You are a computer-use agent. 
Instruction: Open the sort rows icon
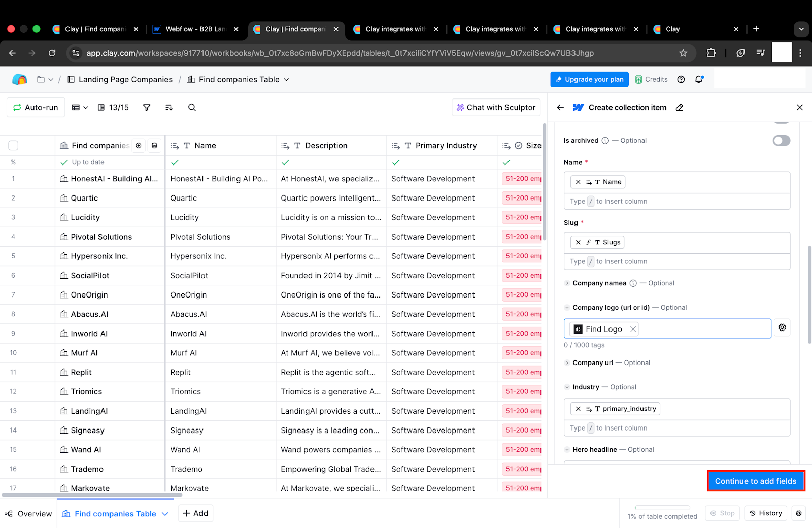click(169, 107)
